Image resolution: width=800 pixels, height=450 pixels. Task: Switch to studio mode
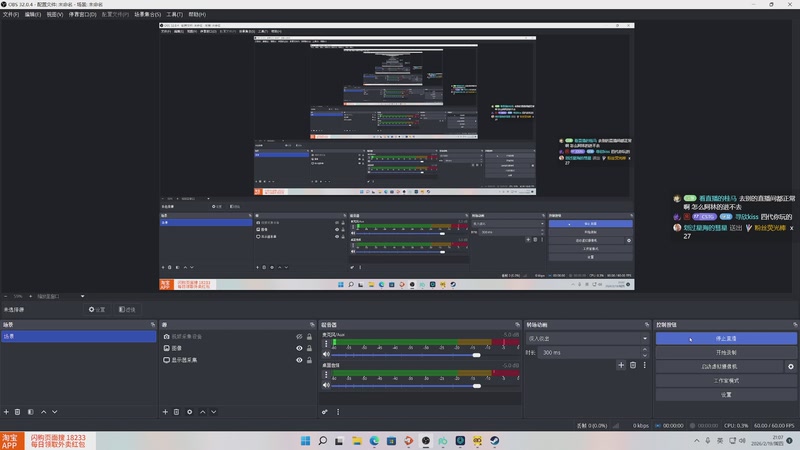point(726,381)
